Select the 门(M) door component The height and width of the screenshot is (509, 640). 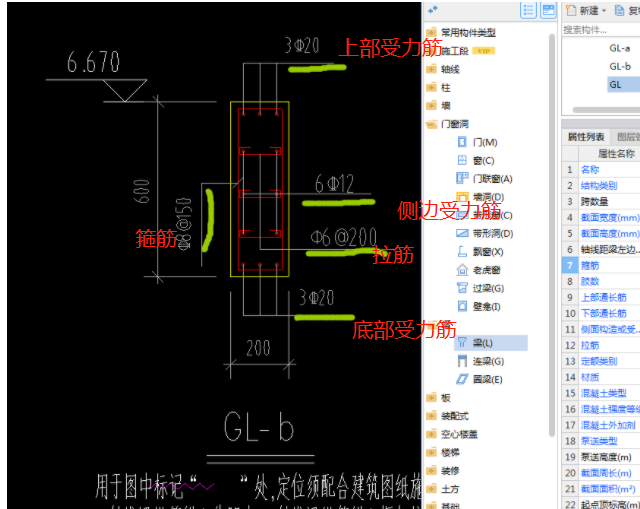coord(477,142)
